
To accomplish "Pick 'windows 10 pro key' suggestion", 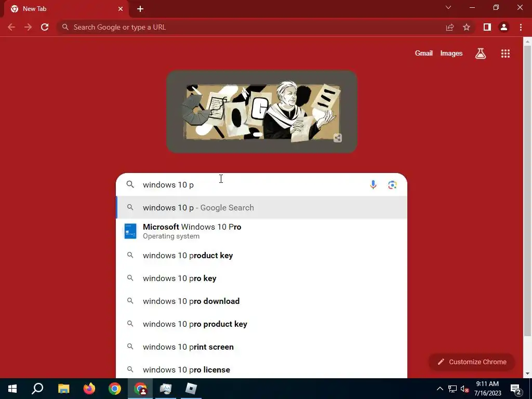I will pos(262,278).
